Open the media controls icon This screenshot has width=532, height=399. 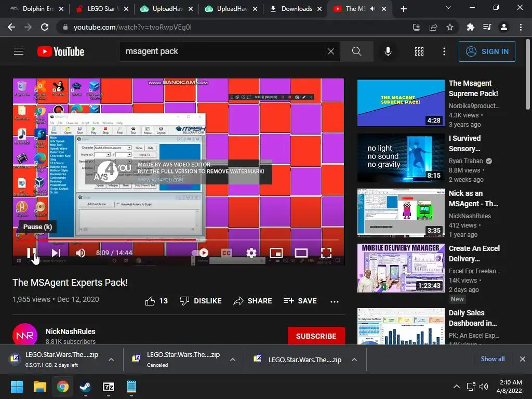[487, 27]
